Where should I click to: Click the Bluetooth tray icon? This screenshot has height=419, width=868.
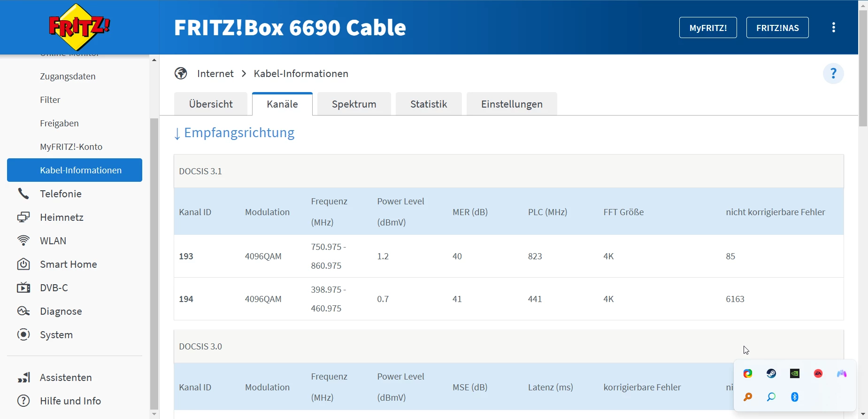click(x=795, y=397)
